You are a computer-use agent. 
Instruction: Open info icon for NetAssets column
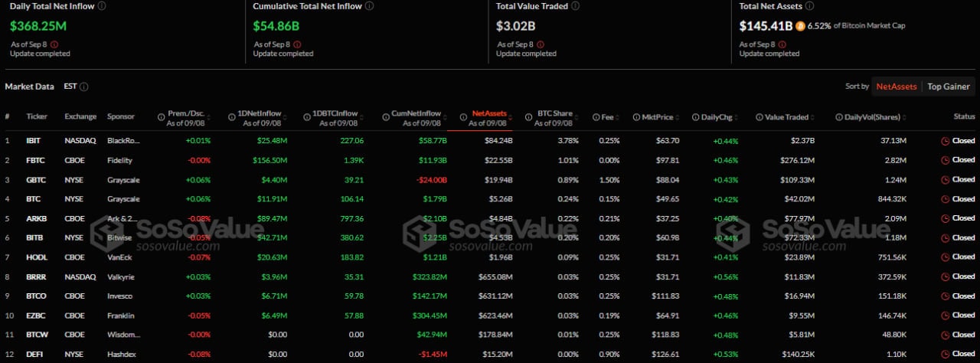(464, 117)
